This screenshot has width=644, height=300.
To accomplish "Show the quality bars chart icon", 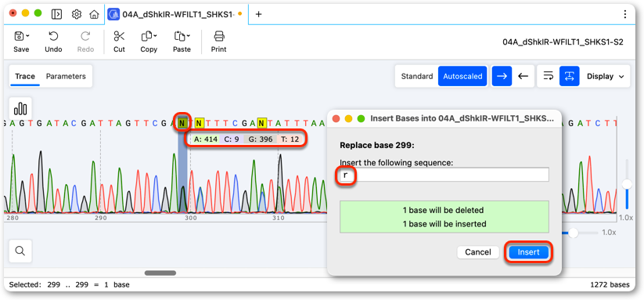I will [20, 109].
